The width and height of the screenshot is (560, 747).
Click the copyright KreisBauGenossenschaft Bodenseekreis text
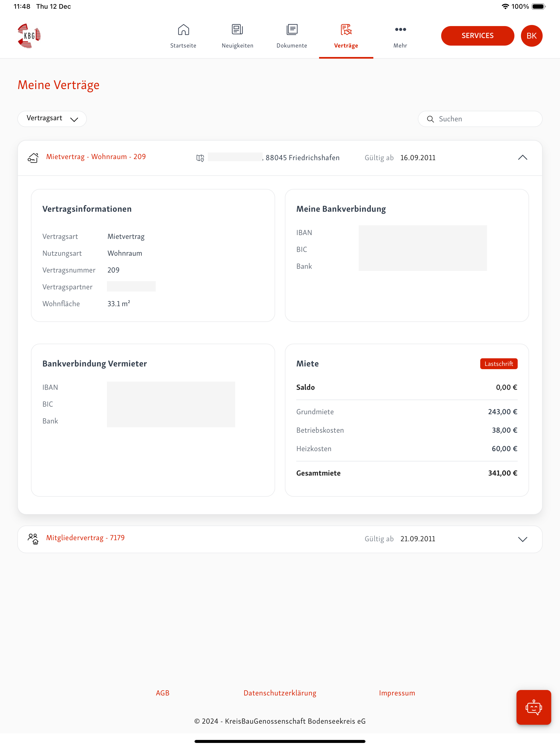click(x=280, y=721)
